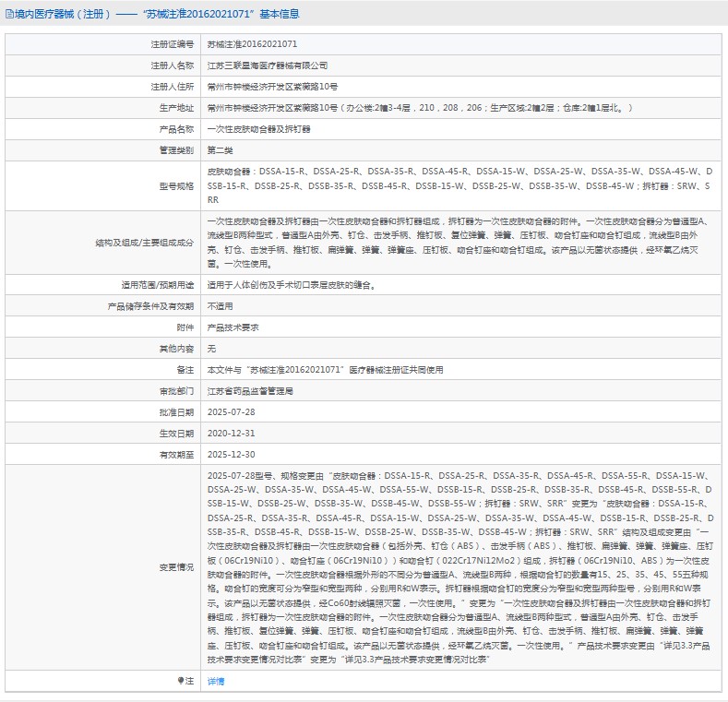Click the 有效期至 label cell
728x702 pixels.
pyautogui.click(x=102, y=455)
